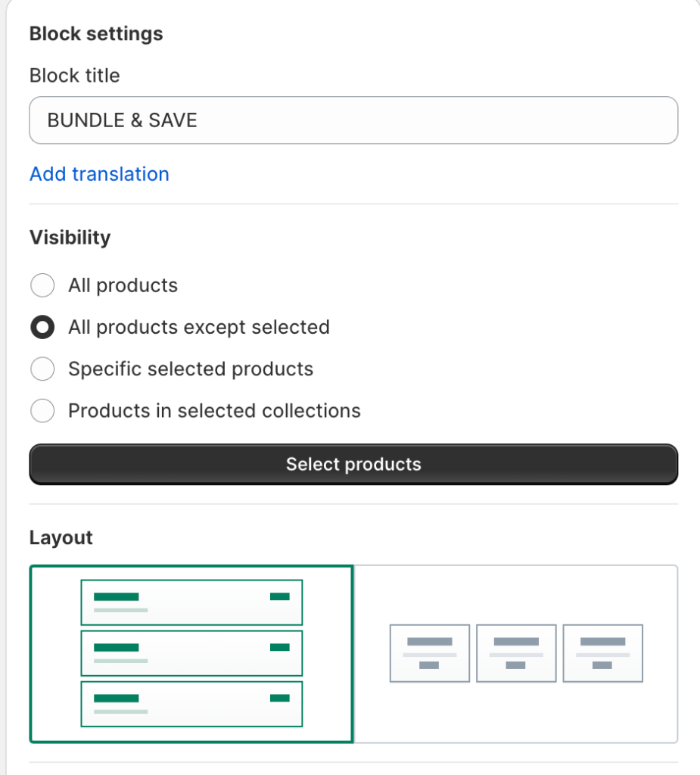Click the center card in the horizontal layout icon
The width and height of the screenshot is (700, 775).
[x=516, y=653]
